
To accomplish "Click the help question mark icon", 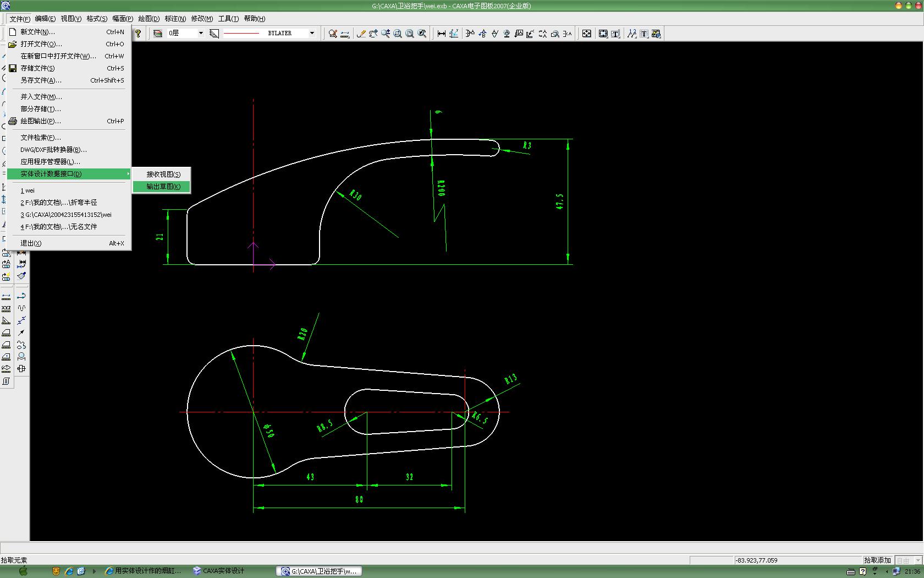I will [138, 34].
